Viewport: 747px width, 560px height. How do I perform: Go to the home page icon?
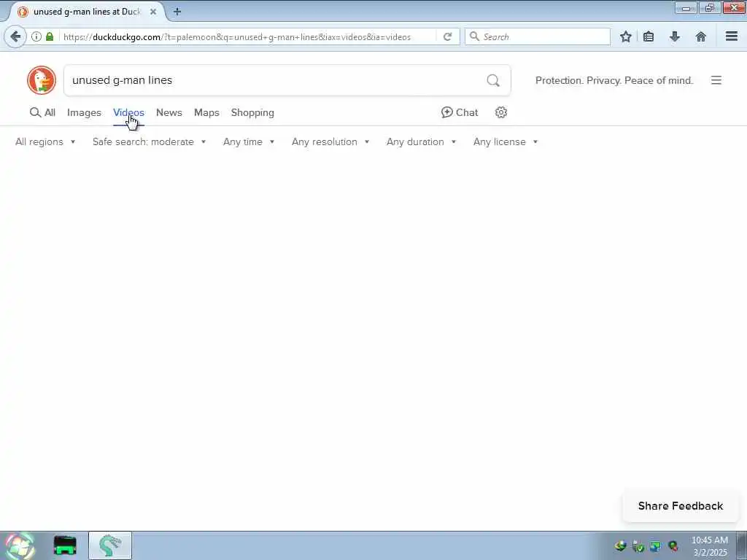point(700,36)
